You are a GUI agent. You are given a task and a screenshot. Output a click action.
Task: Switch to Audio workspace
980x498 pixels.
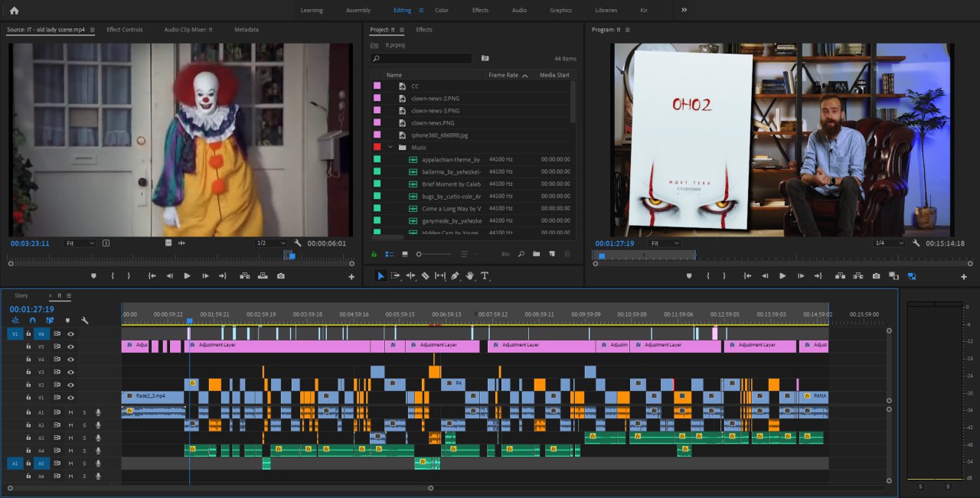click(x=519, y=10)
